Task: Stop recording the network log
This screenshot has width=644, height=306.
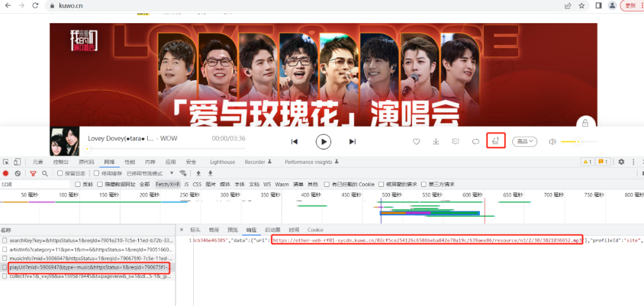Action: pos(6,173)
